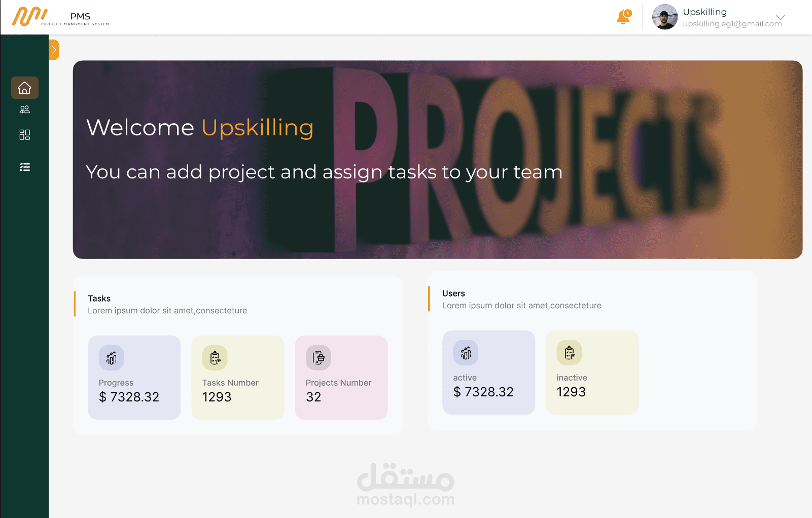Expand the sidebar with orange arrow

54,50
